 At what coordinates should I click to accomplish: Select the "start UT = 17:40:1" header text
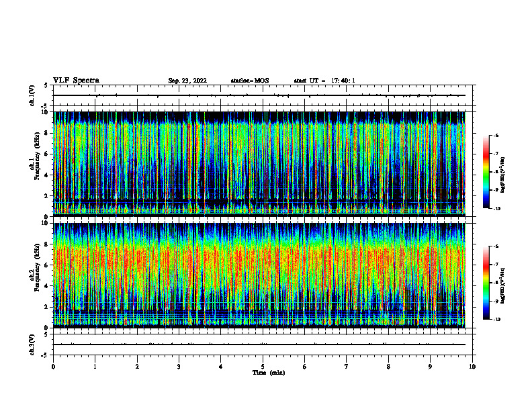[x=324, y=81]
